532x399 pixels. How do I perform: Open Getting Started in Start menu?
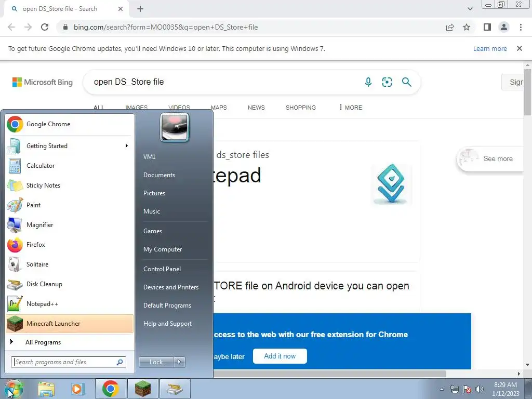[x=70, y=146]
